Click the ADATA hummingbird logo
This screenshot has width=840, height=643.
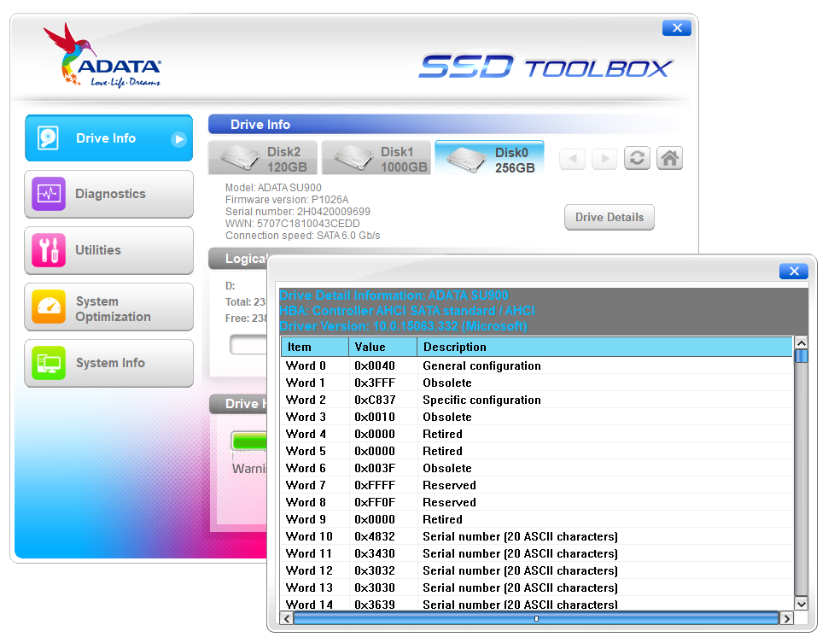(x=102, y=56)
